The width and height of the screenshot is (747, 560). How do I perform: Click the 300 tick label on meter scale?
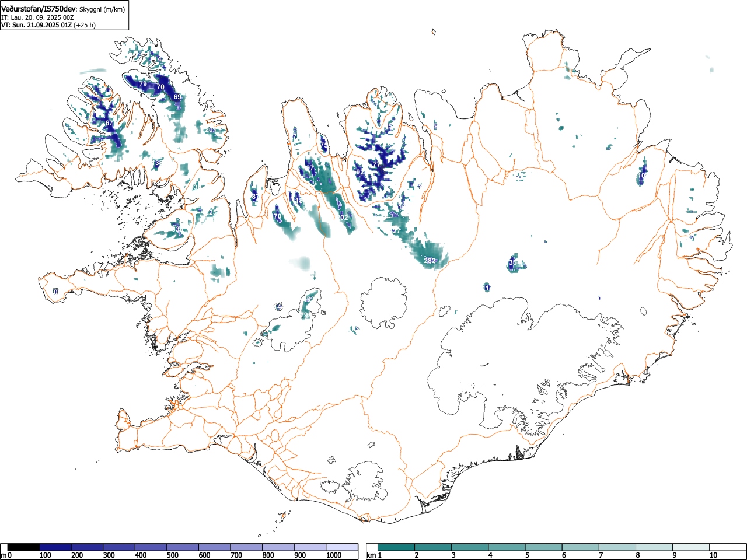point(109,555)
